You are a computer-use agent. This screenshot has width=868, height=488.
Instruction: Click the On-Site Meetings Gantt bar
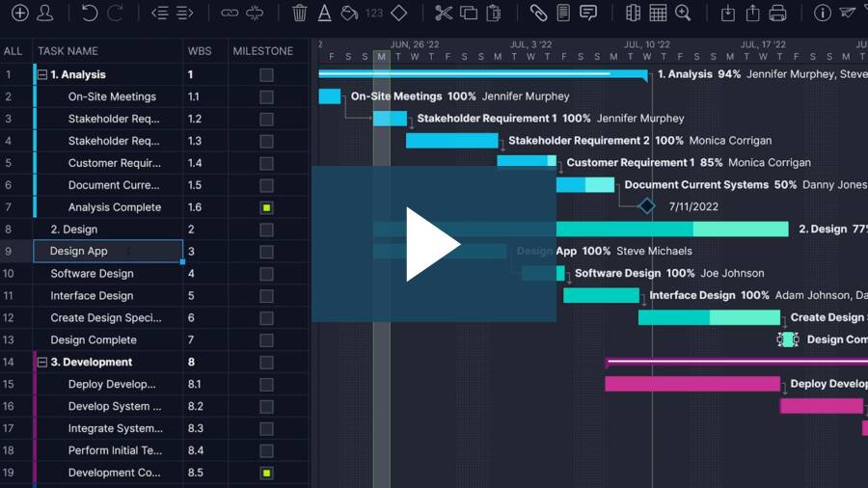click(x=330, y=96)
